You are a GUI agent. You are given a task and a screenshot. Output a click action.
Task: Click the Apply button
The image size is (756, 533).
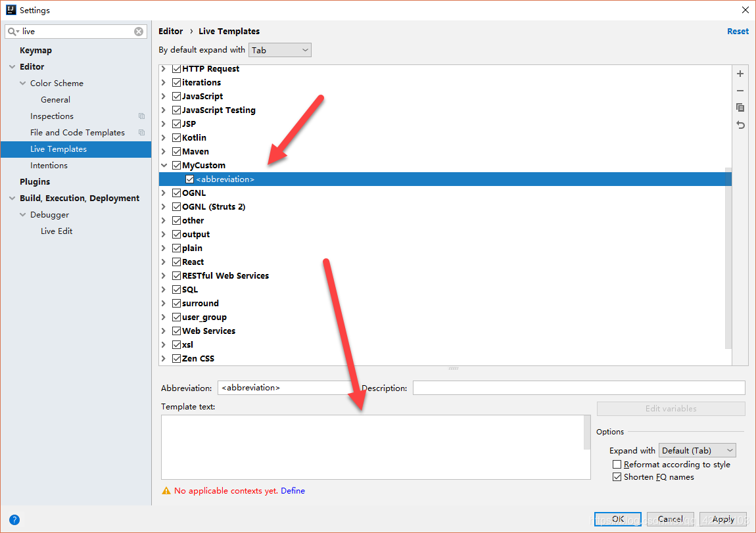click(722, 519)
